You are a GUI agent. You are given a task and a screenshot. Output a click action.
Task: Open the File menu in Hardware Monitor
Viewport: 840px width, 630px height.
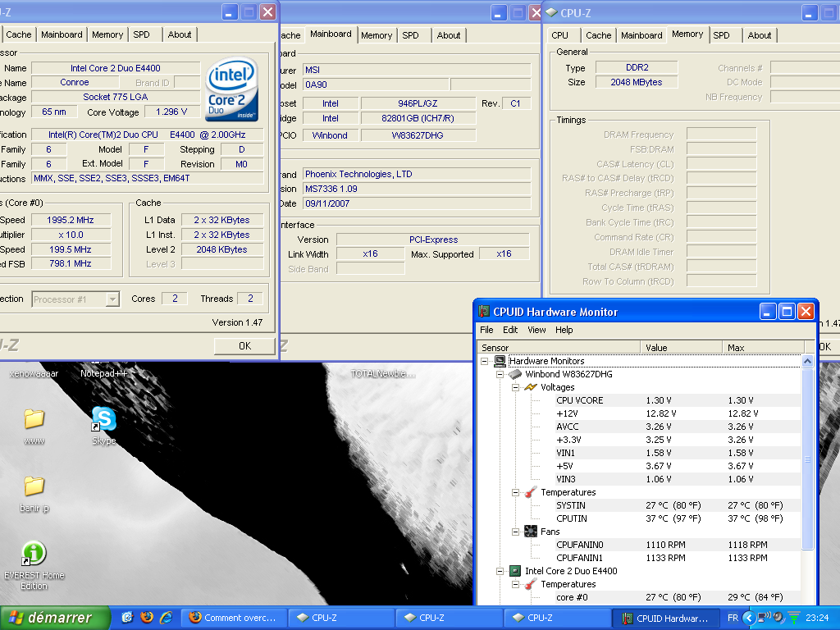coord(486,330)
